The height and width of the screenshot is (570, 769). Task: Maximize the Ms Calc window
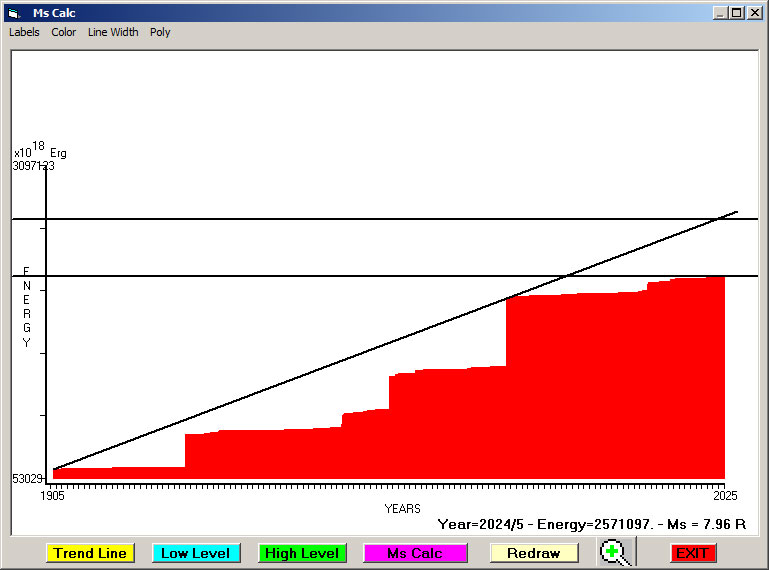point(737,13)
